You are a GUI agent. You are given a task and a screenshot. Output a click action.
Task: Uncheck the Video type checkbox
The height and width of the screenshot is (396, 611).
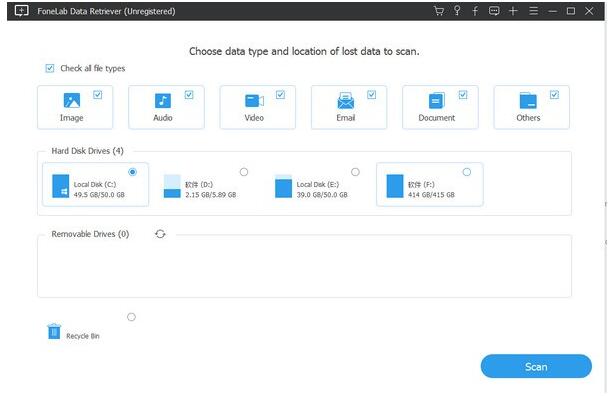pos(280,95)
